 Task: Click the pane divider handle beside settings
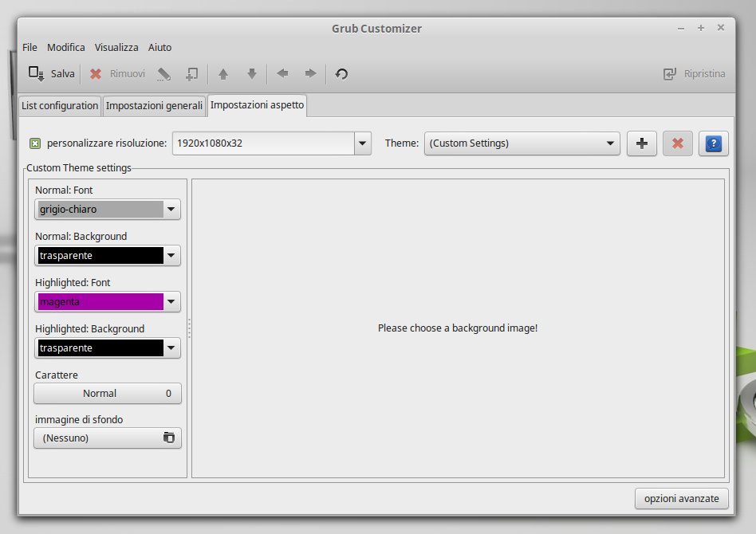[x=190, y=328]
